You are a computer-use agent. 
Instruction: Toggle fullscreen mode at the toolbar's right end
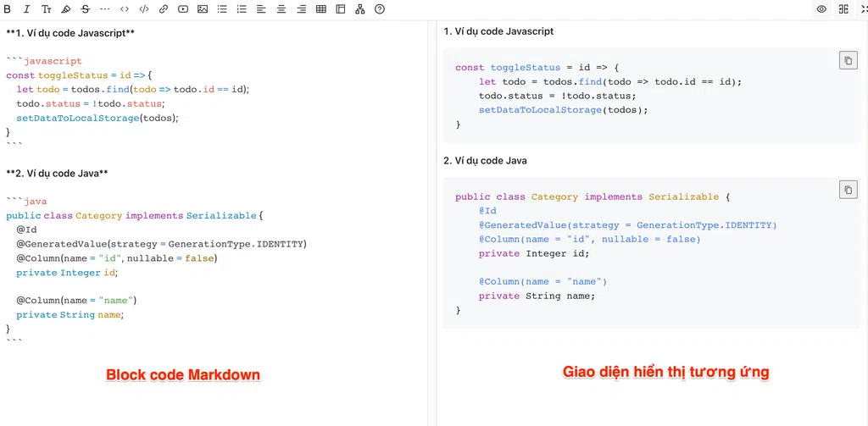click(864, 9)
